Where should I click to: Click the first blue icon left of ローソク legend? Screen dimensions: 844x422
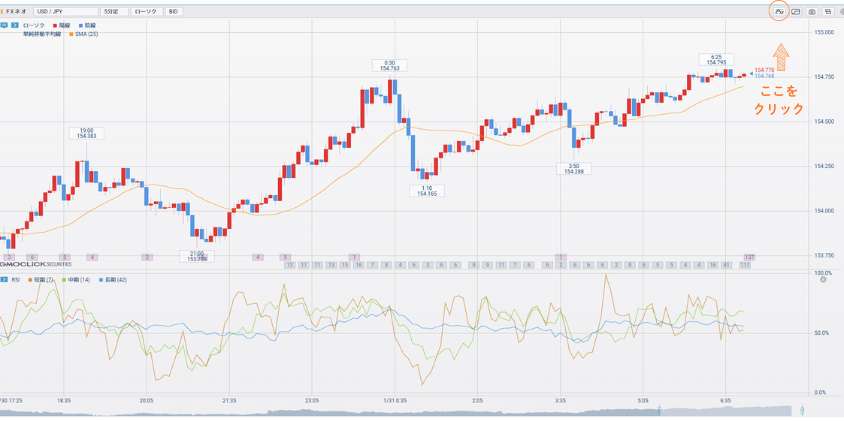tap(5, 24)
